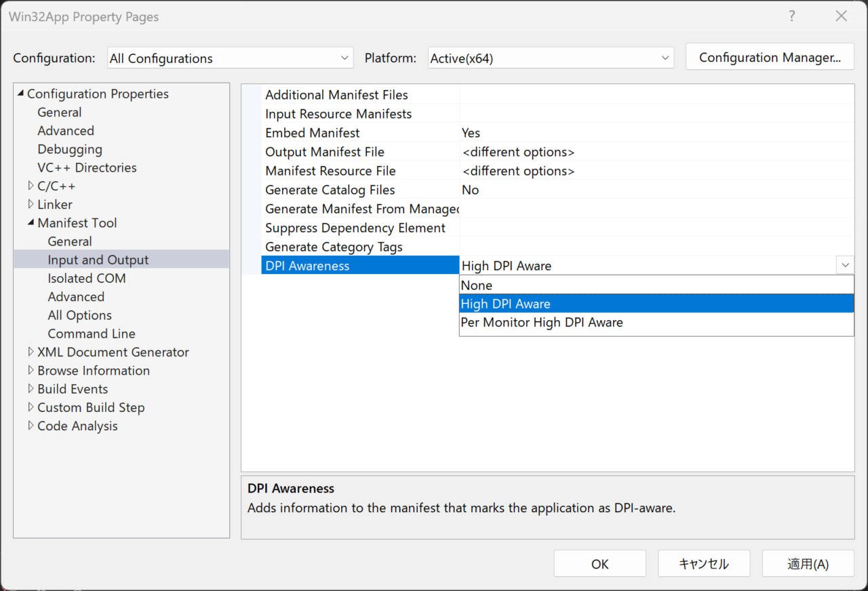Screen dimensions: 868x591
Task: Expand the Linker tree node
Action: (x=31, y=204)
